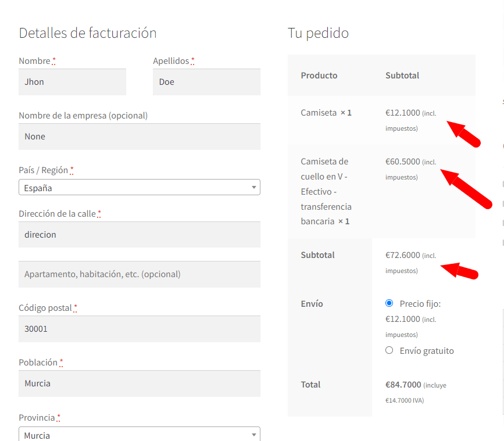
Task: Click the Nombre de la empresa (opcional) label
Action: click(x=83, y=116)
